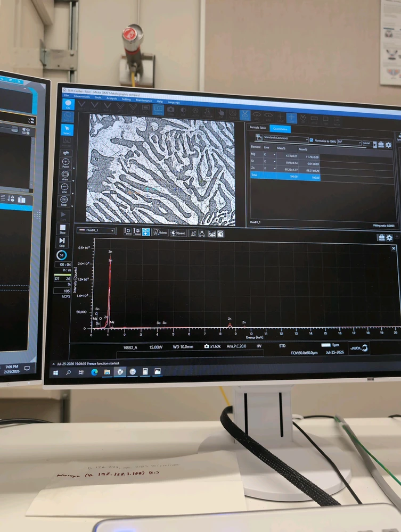The width and height of the screenshot is (401, 532).
Task: Toggle Normalize to 100% checkbox
Action: (312, 140)
